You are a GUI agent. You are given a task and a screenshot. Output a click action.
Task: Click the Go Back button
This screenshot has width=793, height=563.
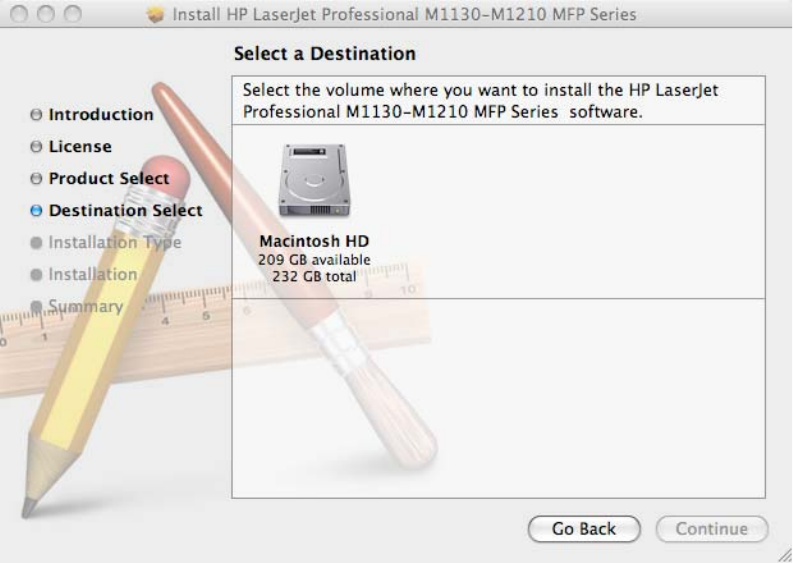pyautogui.click(x=584, y=529)
